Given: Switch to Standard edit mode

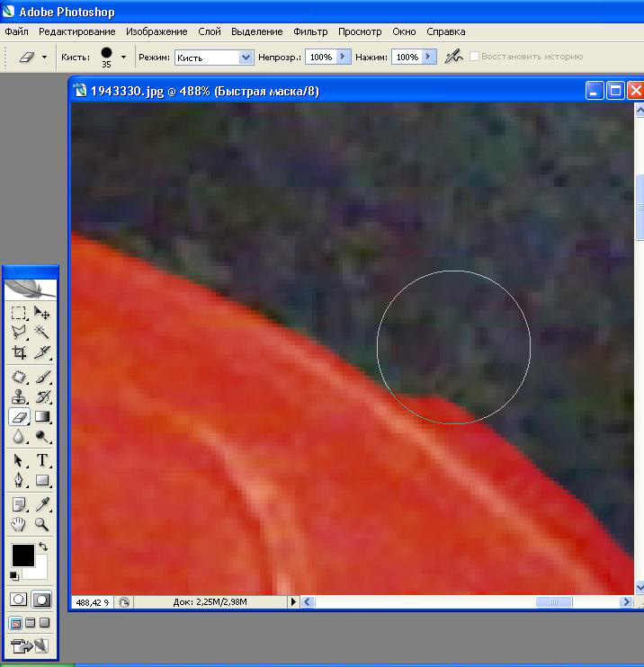Looking at the screenshot, I should click(x=18, y=600).
